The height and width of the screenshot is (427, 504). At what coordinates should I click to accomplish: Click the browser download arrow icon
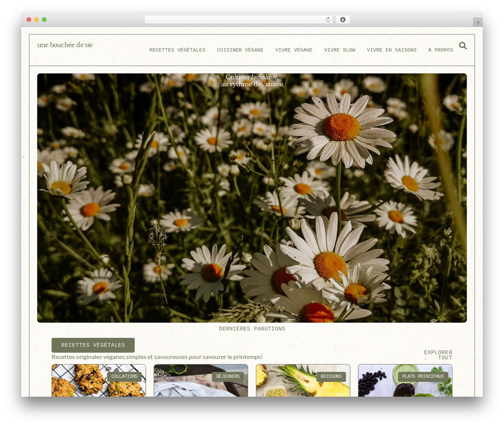pyautogui.click(x=343, y=20)
